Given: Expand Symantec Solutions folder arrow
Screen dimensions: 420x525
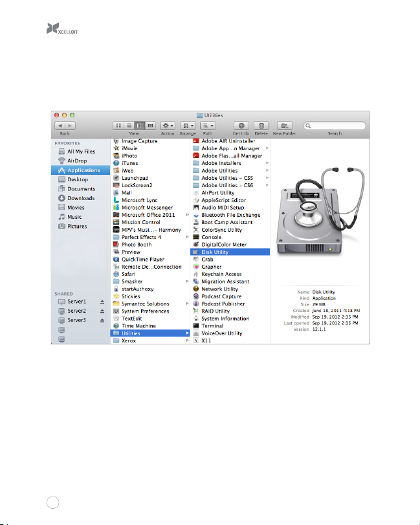Looking at the screenshot, I should [188, 304].
